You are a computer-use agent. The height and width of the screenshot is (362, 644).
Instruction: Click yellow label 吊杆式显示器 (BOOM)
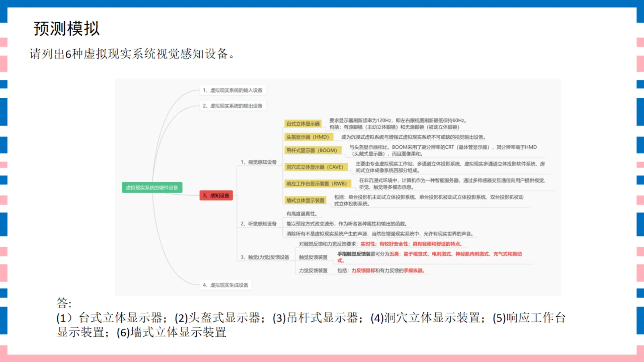[312, 151]
